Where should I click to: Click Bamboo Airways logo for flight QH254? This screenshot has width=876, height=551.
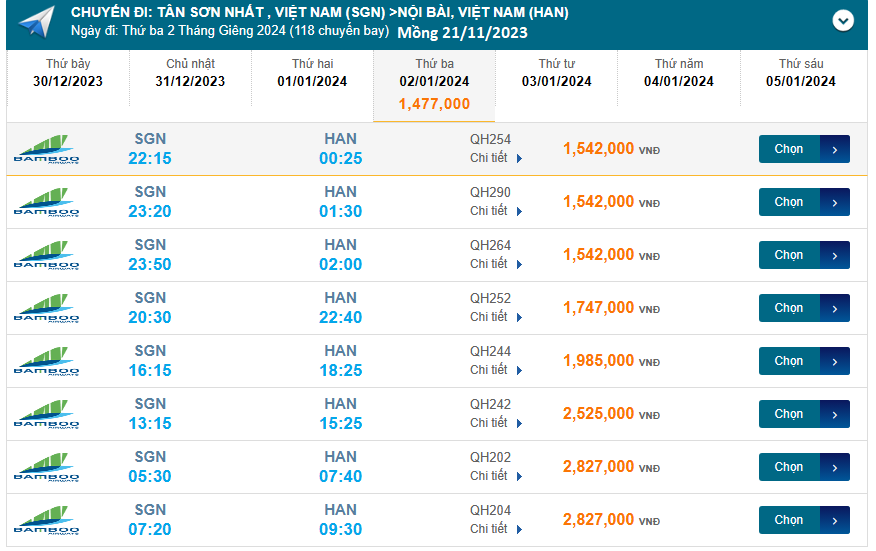(x=46, y=149)
